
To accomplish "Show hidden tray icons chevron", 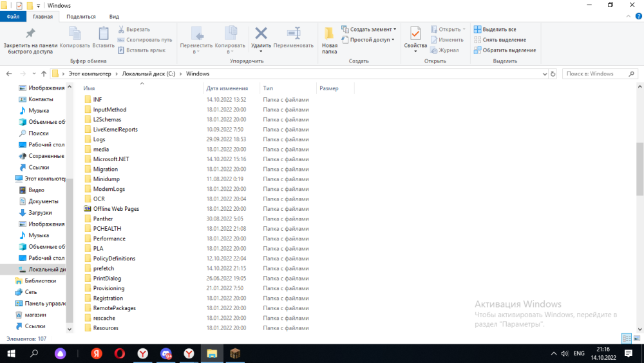I will pos(554,353).
